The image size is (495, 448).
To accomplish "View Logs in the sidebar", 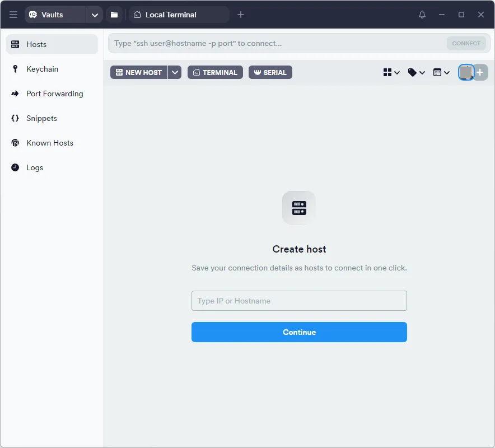I will (52, 167).
